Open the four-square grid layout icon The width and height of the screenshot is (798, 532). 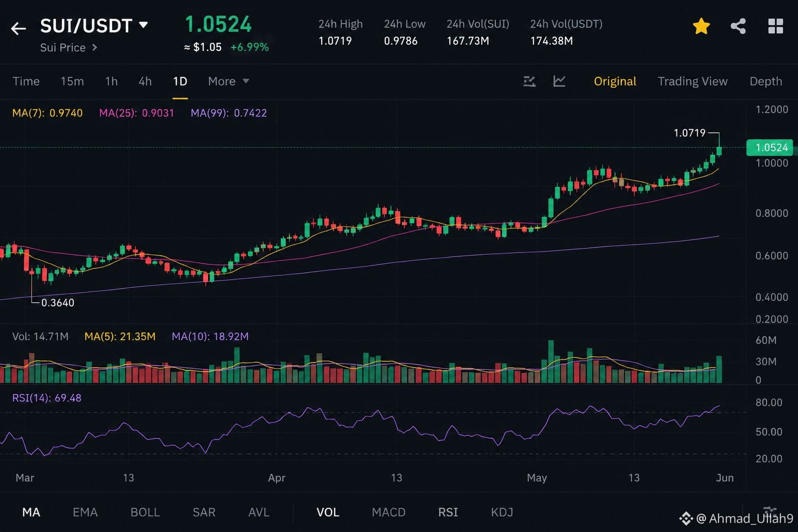pyautogui.click(x=775, y=26)
